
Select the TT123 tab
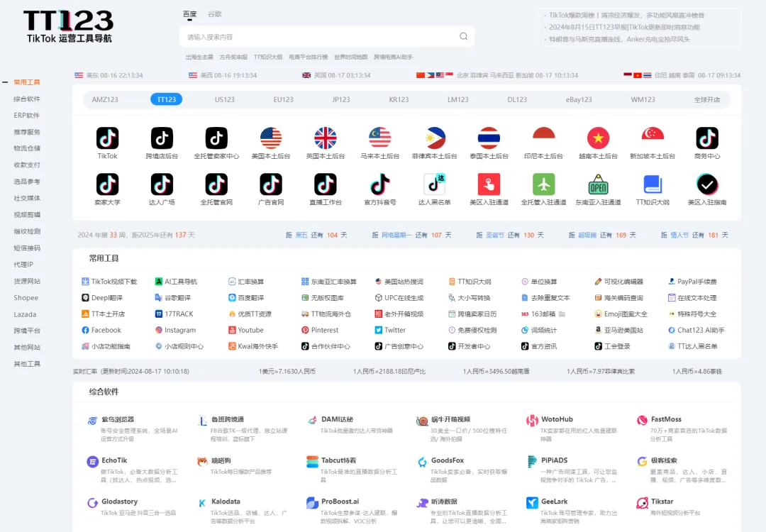click(166, 99)
